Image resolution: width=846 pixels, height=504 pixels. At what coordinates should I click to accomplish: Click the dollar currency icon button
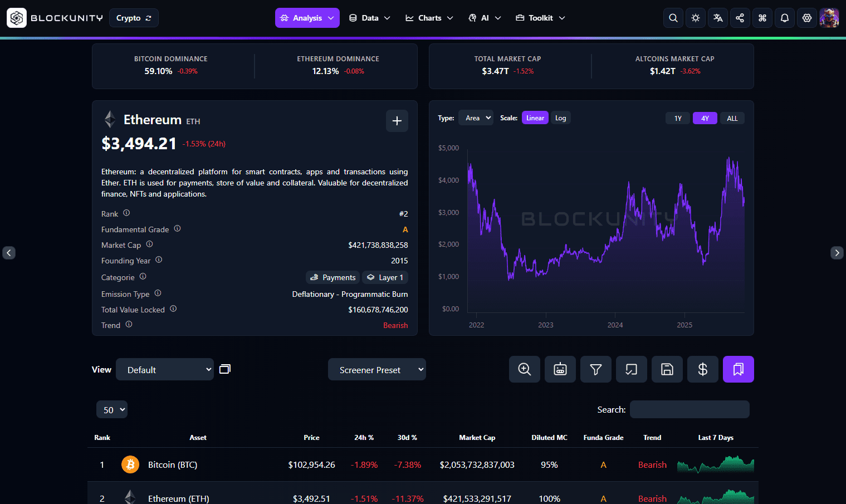tap(703, 369)
